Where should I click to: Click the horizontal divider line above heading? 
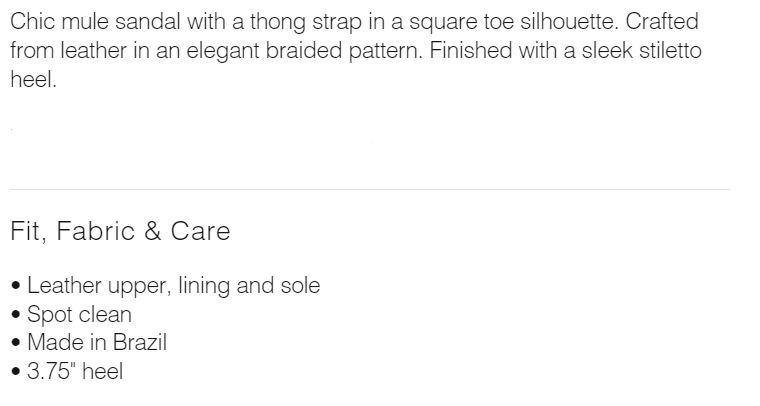(x=370, y=189)
